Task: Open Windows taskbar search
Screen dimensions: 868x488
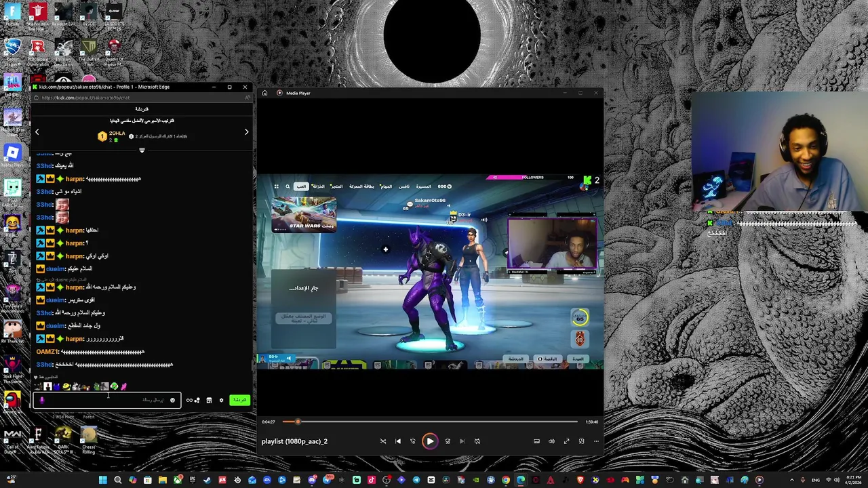Action: [117, 480]
